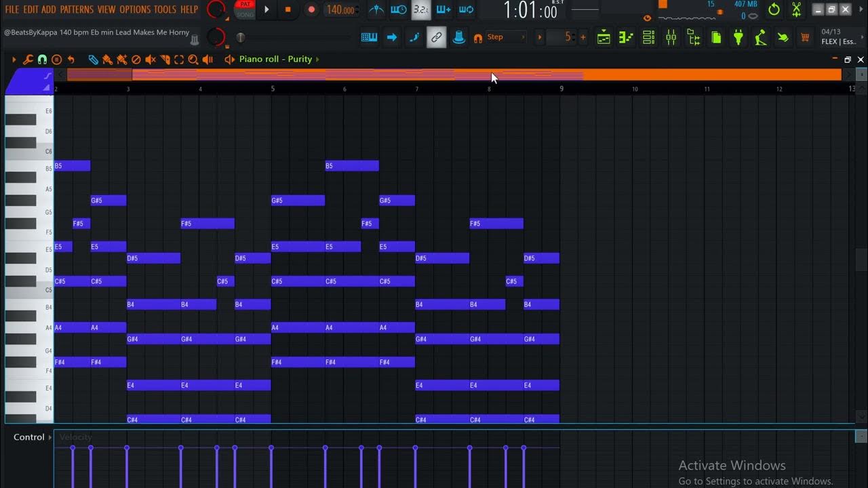Open the plugin picker plug icon
The width and height of the screenshot is (868, 488).
point(738,37)
